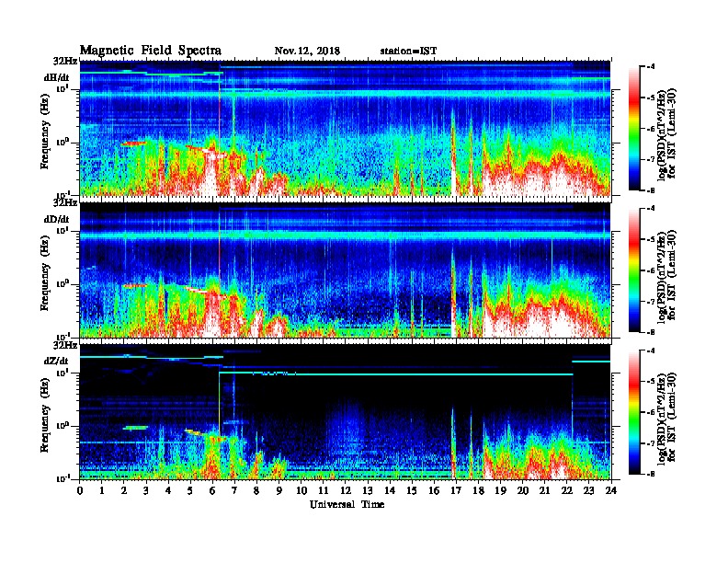
Task: Click the dD/dt spectrogram plot
Action: (346, 270)
